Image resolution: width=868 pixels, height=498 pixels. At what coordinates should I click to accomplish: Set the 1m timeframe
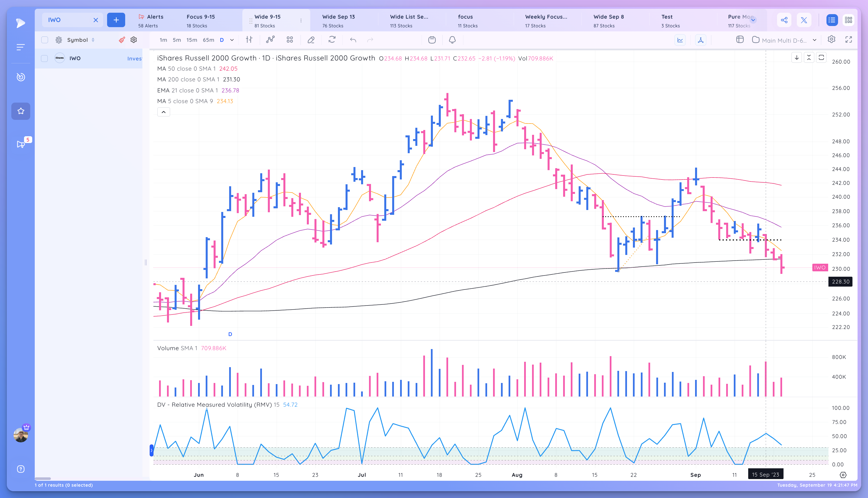(x=163, y=40)
